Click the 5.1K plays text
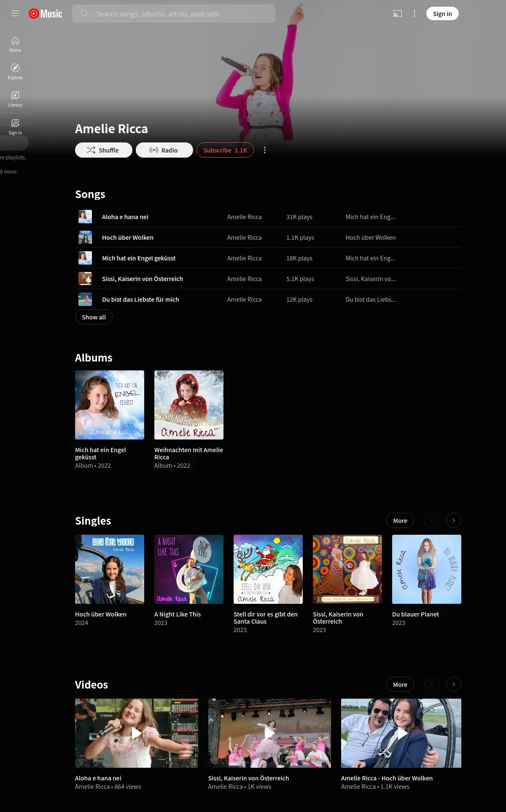This screenshot has height=812, width=506. (300, 279)
